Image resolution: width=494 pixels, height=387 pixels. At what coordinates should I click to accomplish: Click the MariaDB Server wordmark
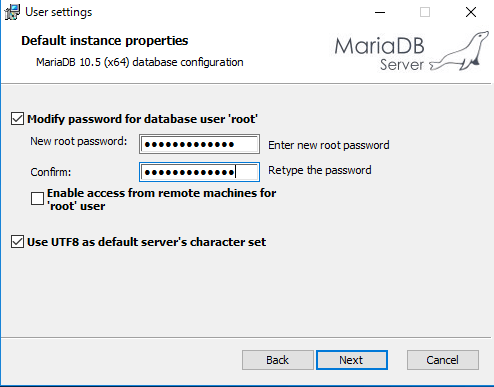pos(379,54)
